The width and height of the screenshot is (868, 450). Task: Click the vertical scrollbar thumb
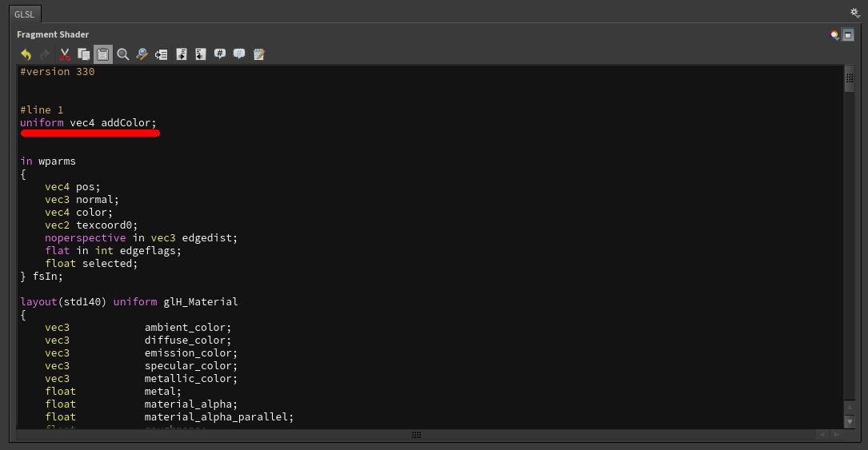click(x=849, y=78)
